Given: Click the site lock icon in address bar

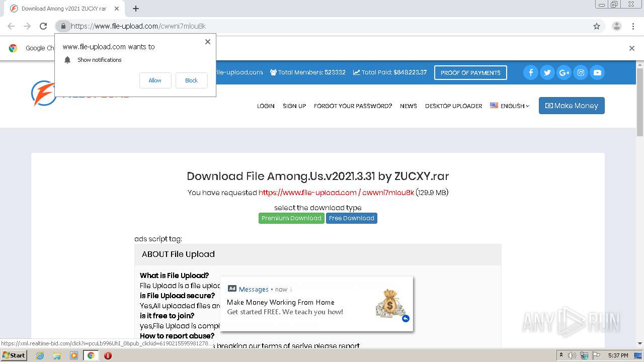Looking at the screenshot, I should [x=63, y=26].
